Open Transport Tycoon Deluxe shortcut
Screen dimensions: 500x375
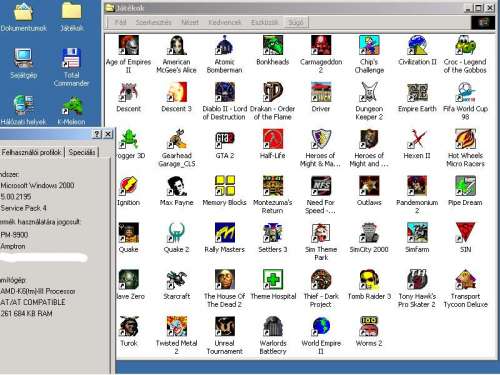(465, 279)
